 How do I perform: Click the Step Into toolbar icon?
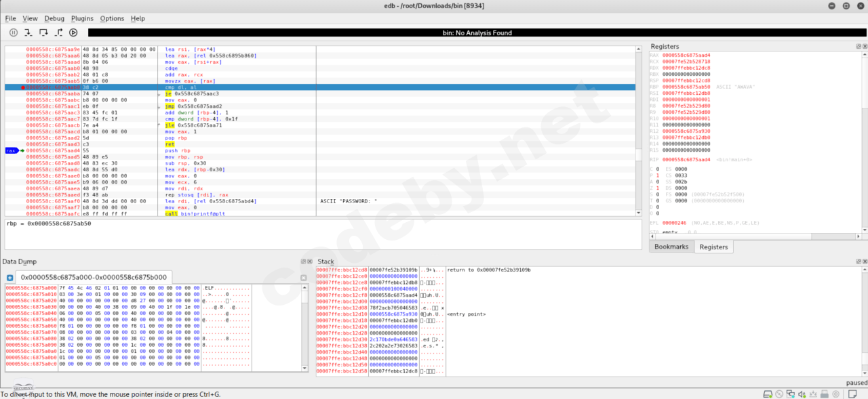pyautogui.click(x=28, y=33)
